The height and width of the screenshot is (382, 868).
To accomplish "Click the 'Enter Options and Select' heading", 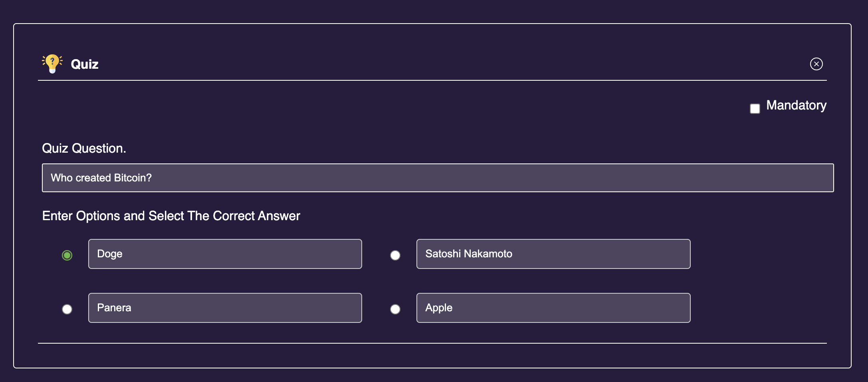I will coord(171,216).
